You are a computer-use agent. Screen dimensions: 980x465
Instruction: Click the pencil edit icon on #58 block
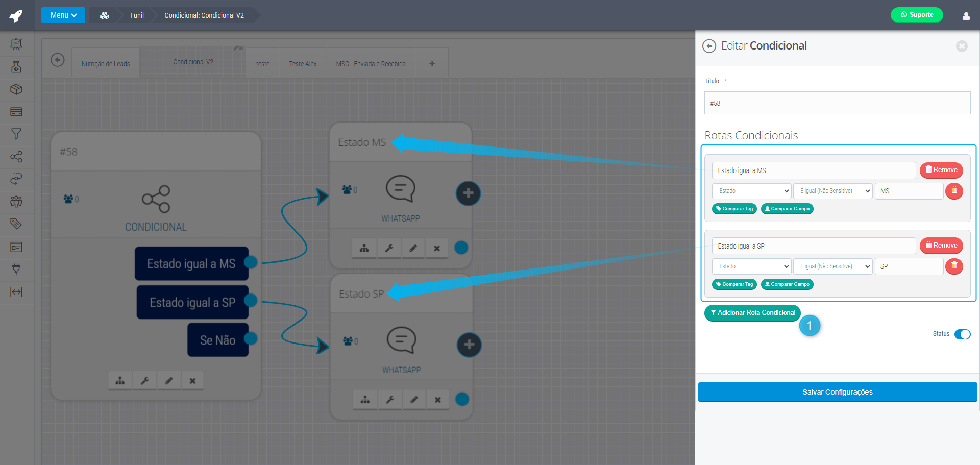coord(169,381)
